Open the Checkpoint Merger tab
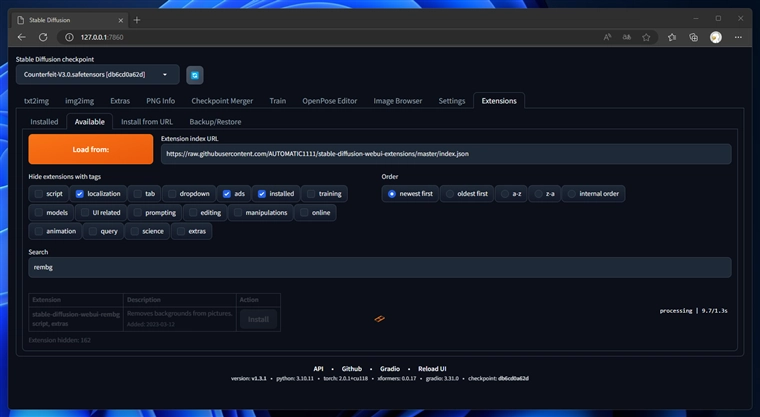This screenshot has width=760, height=417. click(222, 101)
